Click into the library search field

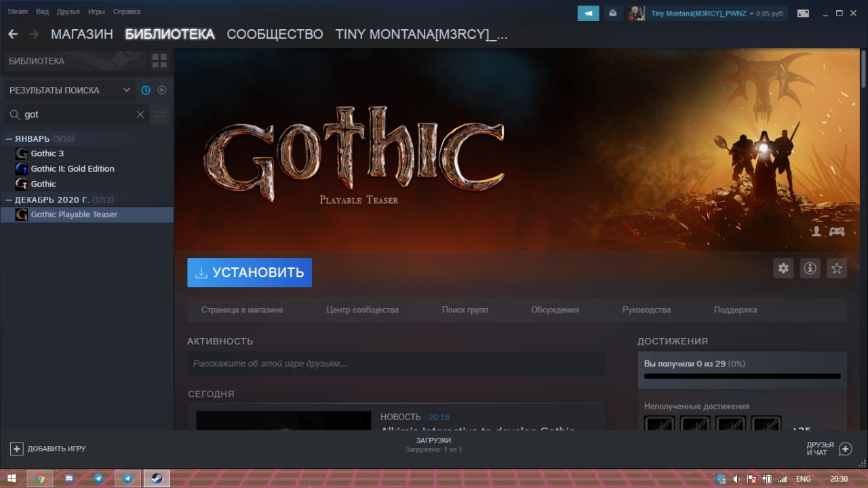click(77, 115)
